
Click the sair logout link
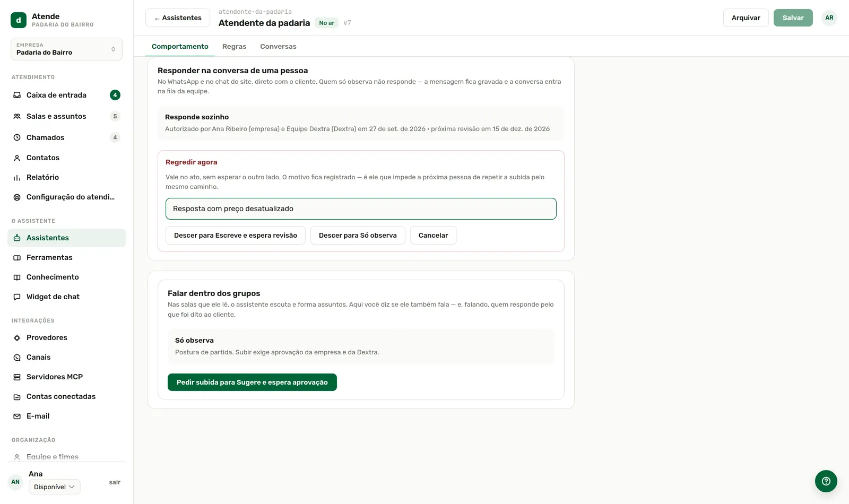115,482
